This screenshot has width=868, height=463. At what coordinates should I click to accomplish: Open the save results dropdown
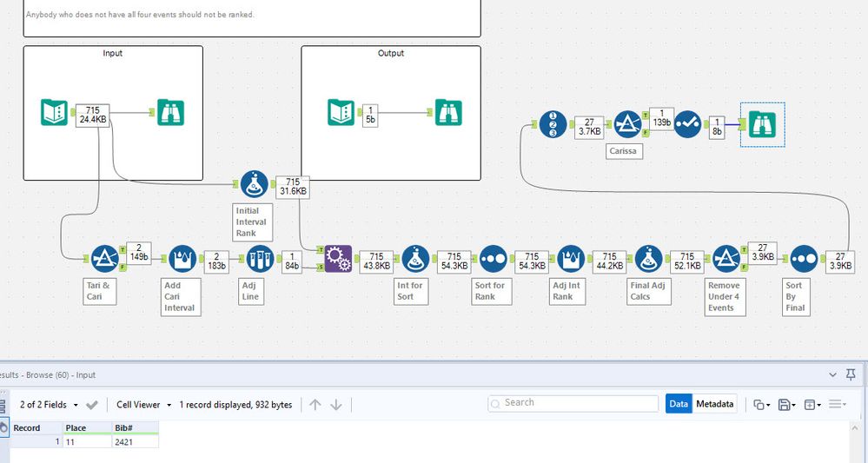coord(787,404)
